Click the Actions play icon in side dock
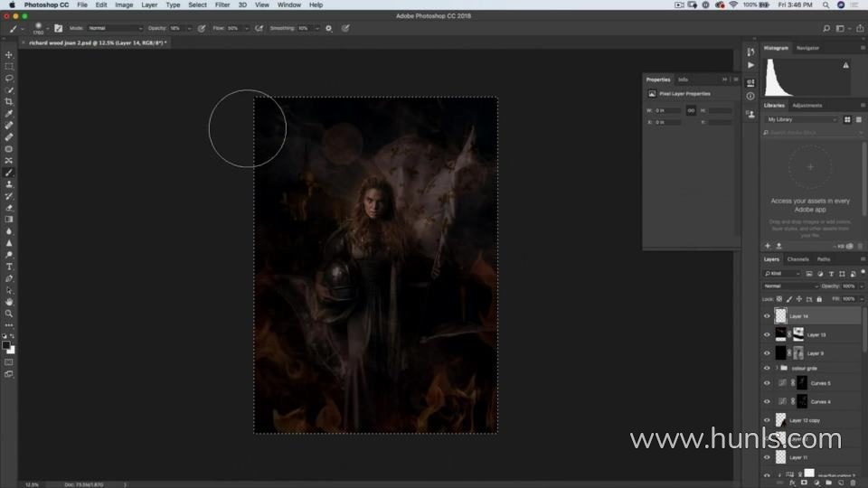This screenshot has height=488, width=868. 750,65
